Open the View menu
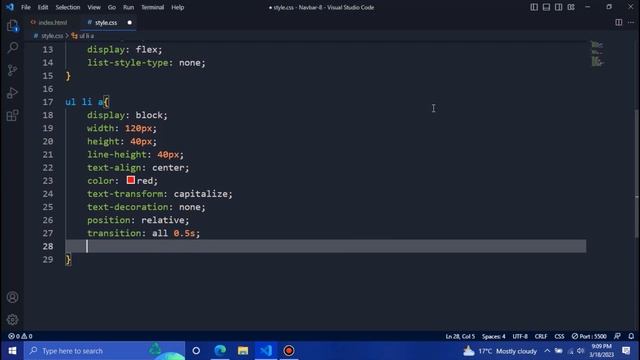 (94, 7)
